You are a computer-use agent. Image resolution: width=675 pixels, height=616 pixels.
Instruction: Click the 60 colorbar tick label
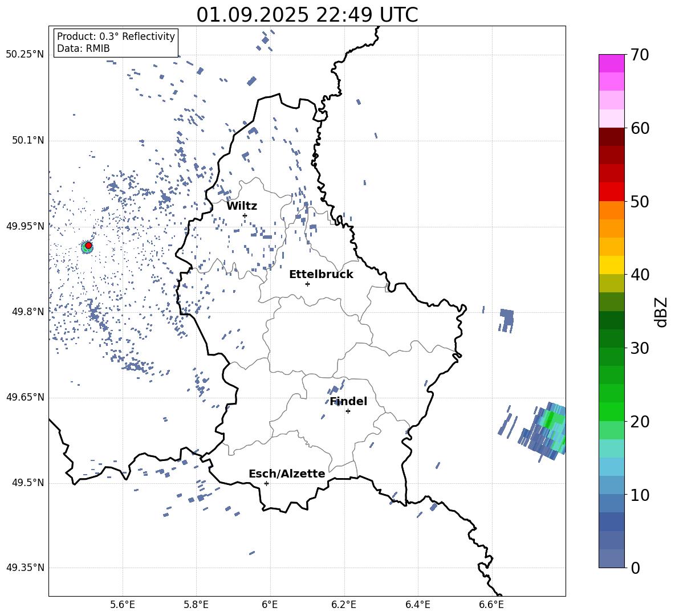pyautogui.click(x=640, y=128)
